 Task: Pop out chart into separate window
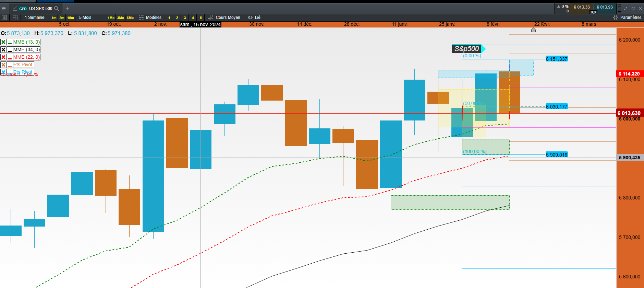(x=633, y=9)
